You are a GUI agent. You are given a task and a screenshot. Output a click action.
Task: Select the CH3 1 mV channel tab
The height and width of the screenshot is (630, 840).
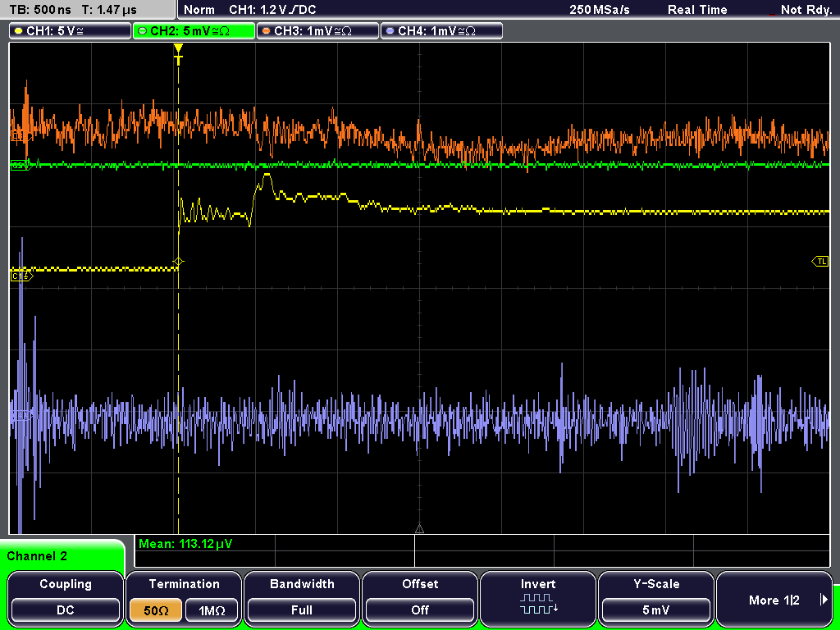coord(317,31)
